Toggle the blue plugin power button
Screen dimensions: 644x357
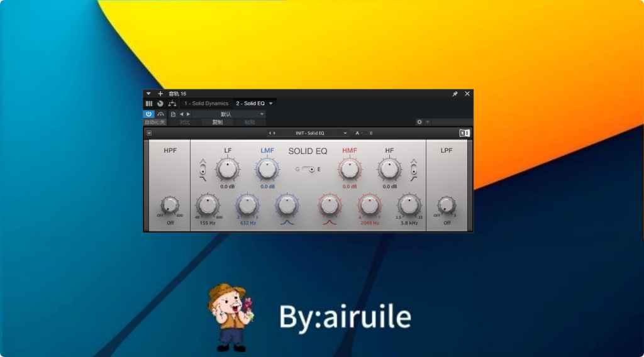click(148, 114)
